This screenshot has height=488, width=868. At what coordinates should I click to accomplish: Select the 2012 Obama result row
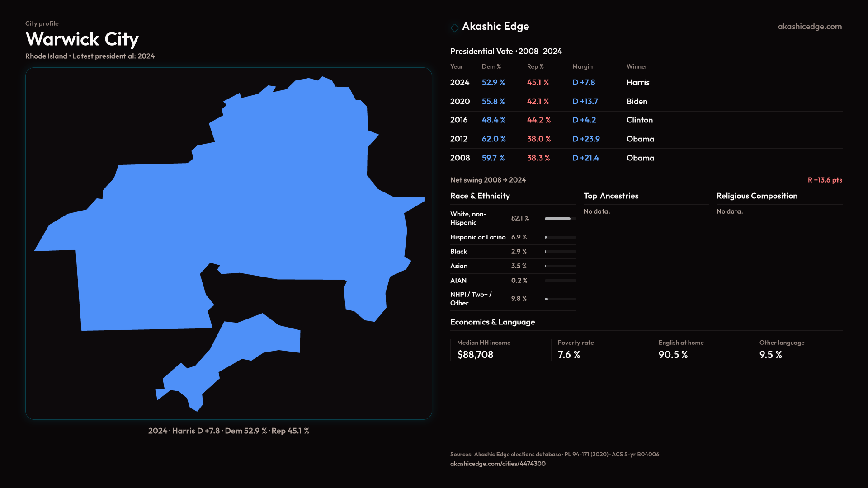pyautogui.click(x=646, y=139)
